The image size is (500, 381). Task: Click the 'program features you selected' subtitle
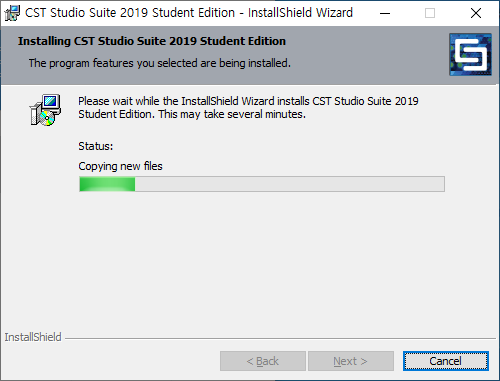[159, 63]
